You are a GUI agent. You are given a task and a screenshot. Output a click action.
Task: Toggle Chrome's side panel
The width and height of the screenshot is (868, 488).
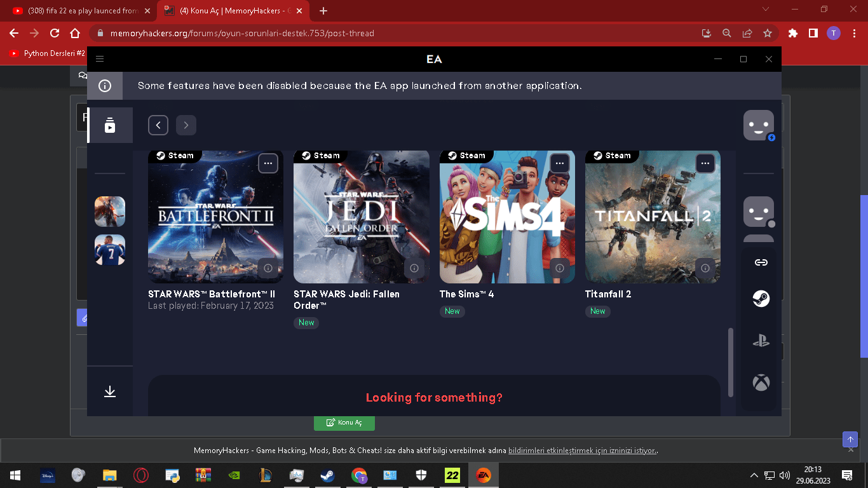pyautogui.click(x=813, y=33)
